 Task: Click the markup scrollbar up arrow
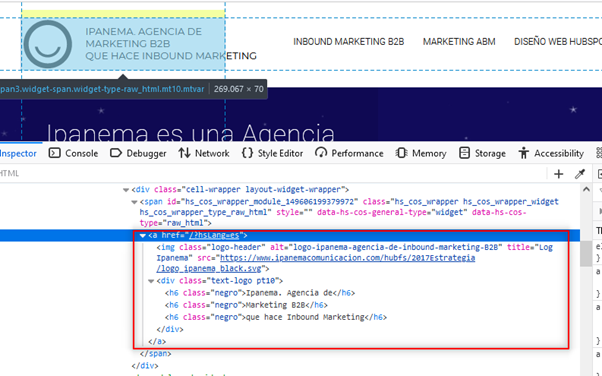[x=586, y=189]
